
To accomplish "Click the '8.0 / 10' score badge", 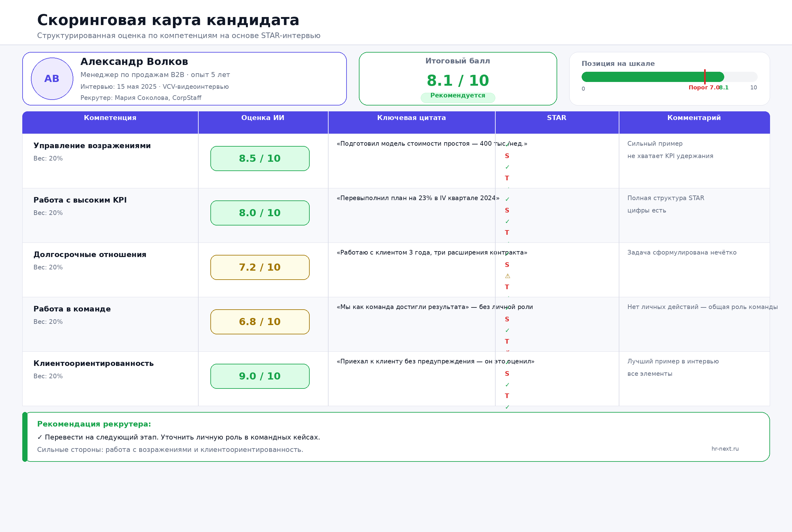I will tap(260, 213).
